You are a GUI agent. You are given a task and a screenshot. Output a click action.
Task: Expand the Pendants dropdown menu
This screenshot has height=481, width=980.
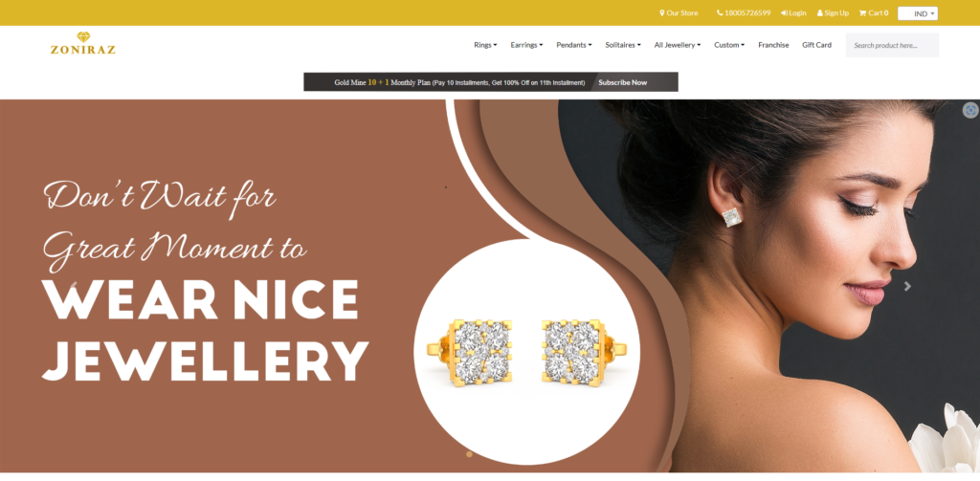tap(574, 45)
